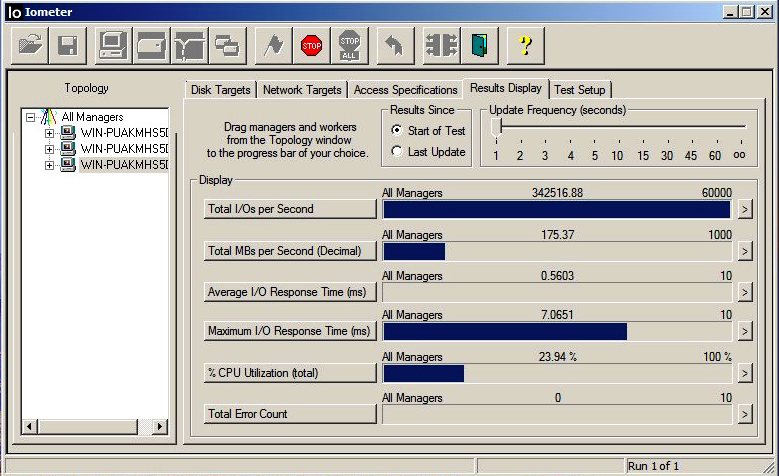This screenshot has height=476, width=779.
Task: Click the Stop All tests icon
Action: 348,46
